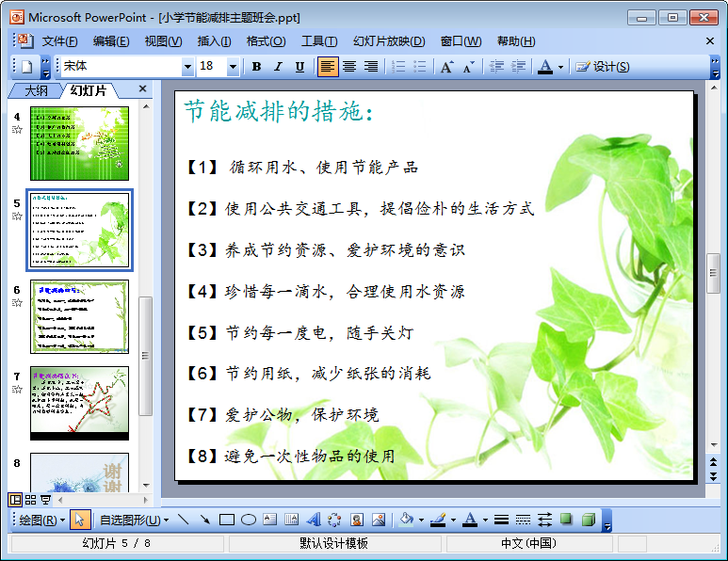The image size is (728, 561).
Task: Apply font color from formatting toolbar
Action: 545,67
